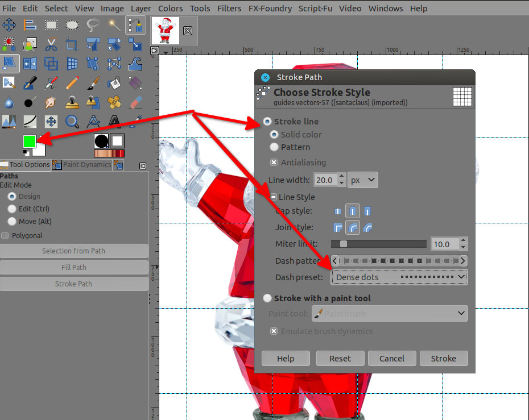The height and width of the screenshot is (420, 529).
Task: Click the Cancel button
Action: click(x=392, y=358)
